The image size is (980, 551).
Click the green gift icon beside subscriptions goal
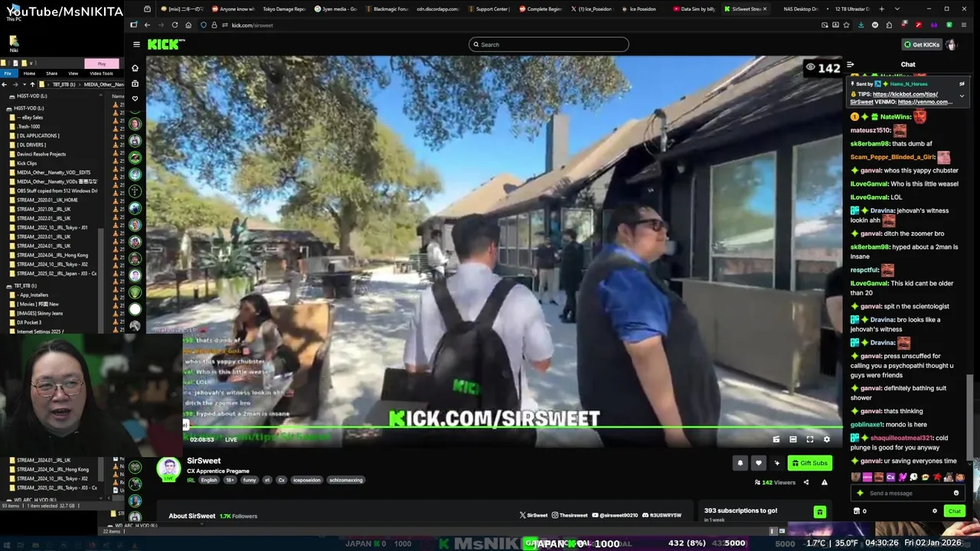819,511
